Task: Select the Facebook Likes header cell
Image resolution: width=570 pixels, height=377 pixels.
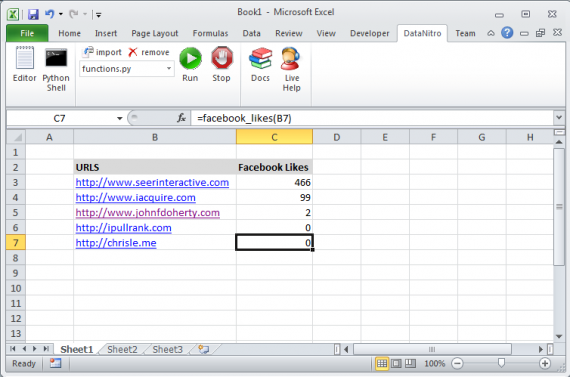Action: coord(274,167)
